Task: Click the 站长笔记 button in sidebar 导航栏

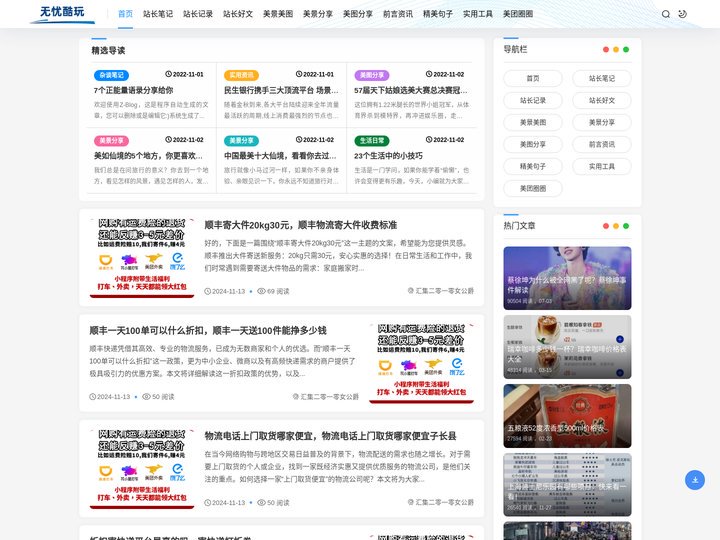Action: click(x=602, y=79)
